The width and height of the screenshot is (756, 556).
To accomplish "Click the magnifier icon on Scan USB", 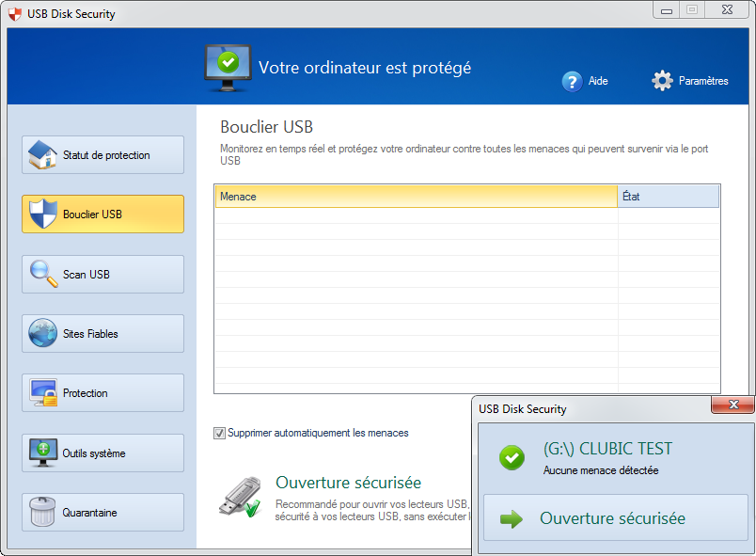I will point(44,274).
